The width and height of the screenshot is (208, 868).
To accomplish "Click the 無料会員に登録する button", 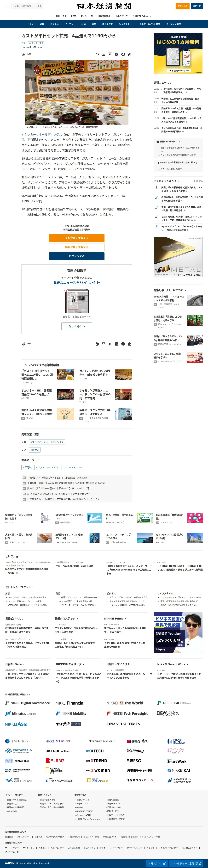I will tap(77, 247).
